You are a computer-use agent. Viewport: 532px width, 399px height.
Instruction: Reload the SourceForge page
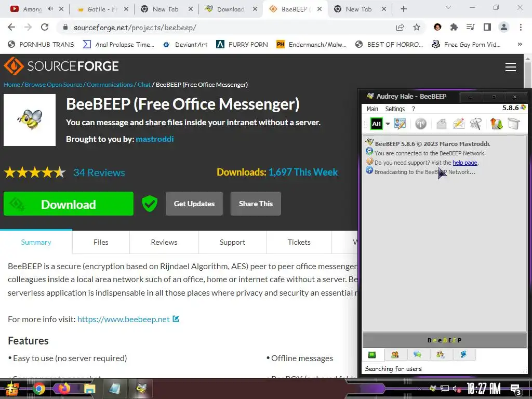45,27
